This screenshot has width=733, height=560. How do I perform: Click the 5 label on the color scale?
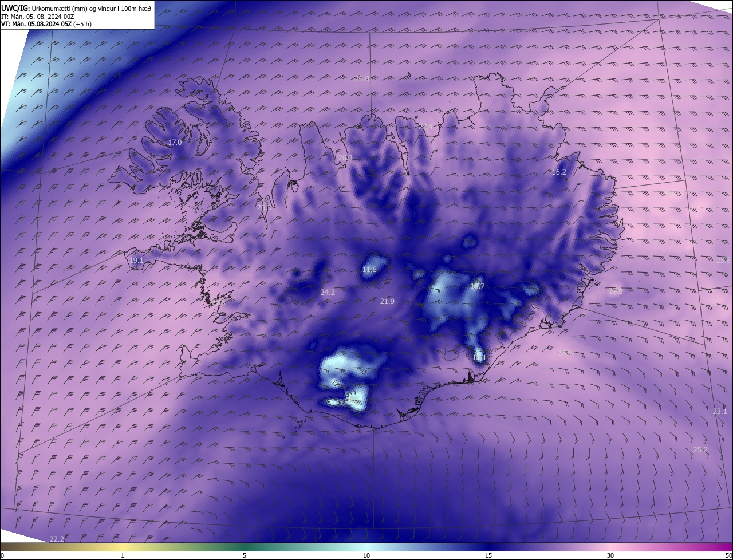pyautogui.click(x=245, y=555)
